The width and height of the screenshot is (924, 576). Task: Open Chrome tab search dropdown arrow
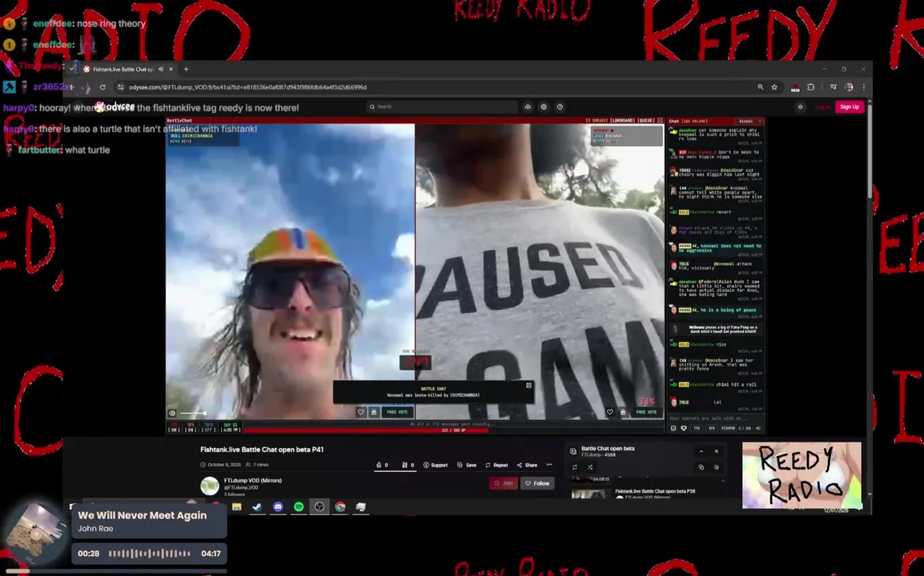[x=72, y=69]
